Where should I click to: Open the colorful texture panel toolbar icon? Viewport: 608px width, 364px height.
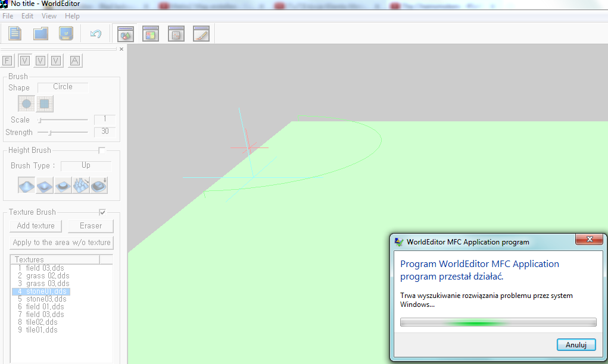[x=151, y=34]
